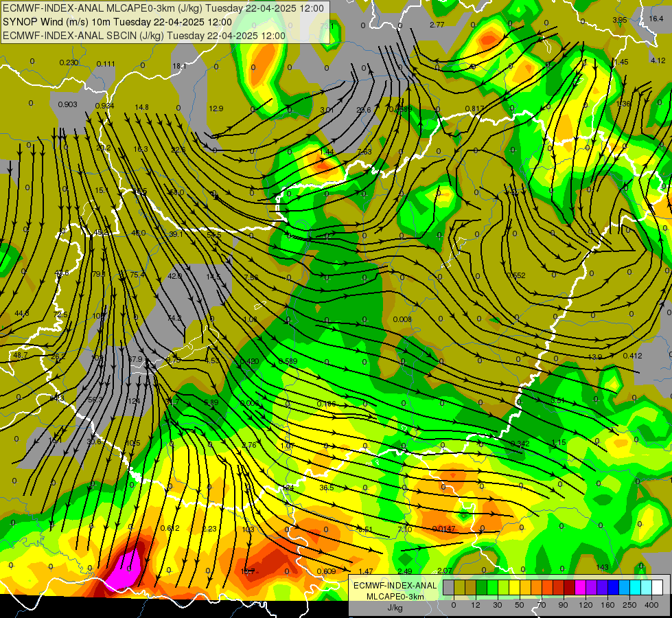Click the map value '0.609'
Image resolution: width=672 pixels, height=618 pixels.
[x=326, y=571]
